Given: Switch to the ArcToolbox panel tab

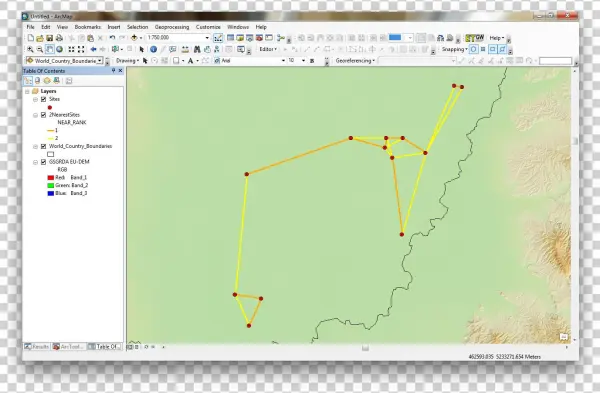Looking at the screenshot, I should tap(69, 347).
